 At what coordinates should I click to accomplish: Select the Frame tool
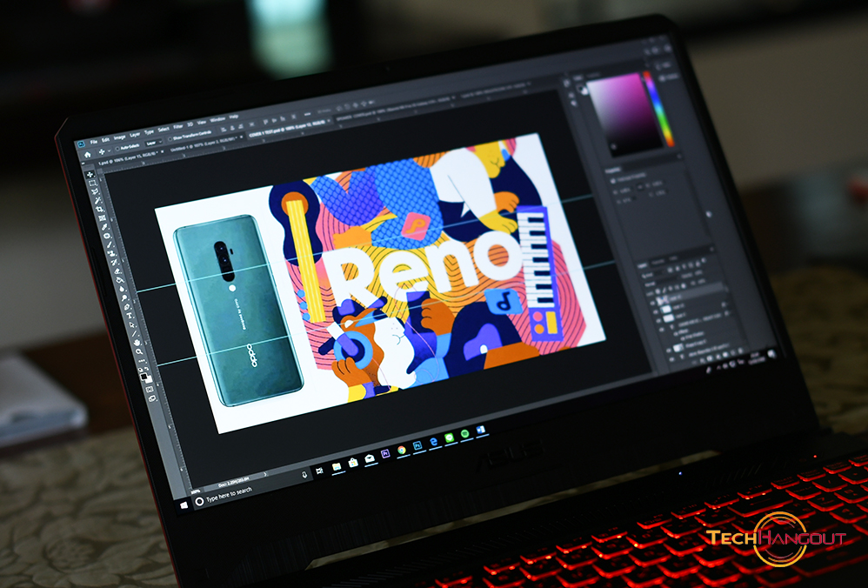point(103,218)
